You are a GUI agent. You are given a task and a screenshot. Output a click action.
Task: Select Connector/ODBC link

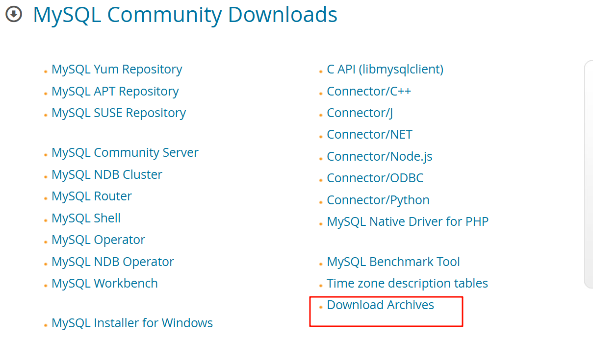(375, 178)
